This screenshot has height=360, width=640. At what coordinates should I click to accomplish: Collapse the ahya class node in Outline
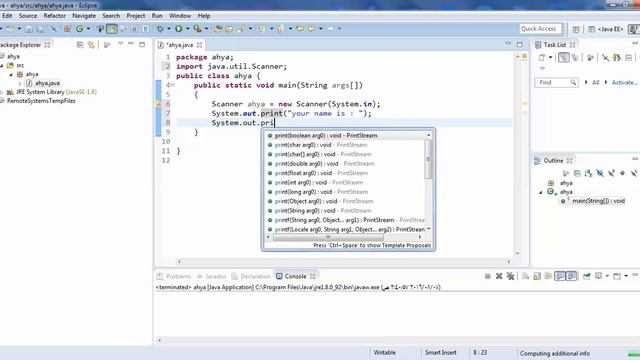click(x=541, y=192)
